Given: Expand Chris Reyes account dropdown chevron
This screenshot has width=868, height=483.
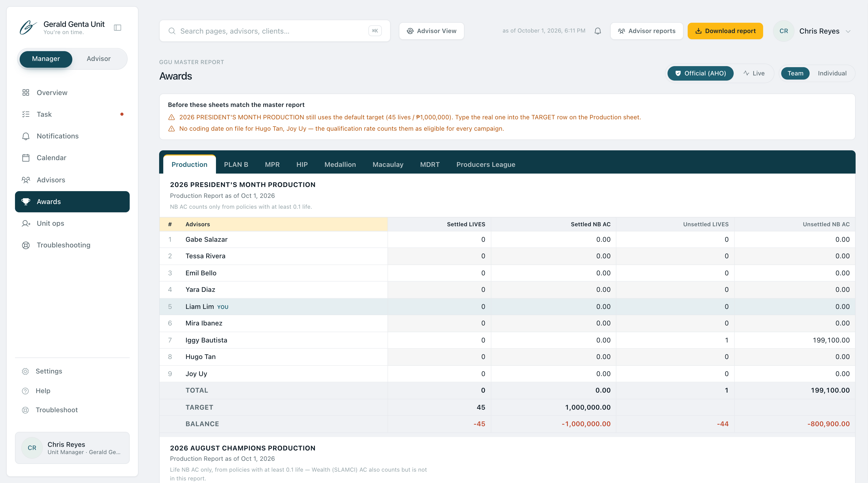Looking at the screenshot, I should click(x=848, y=31).
